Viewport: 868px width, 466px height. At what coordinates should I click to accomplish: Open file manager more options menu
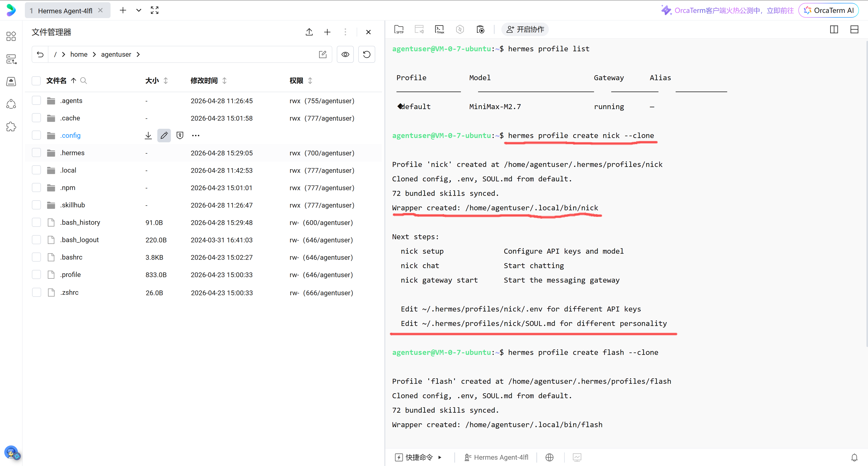point(345,32)
